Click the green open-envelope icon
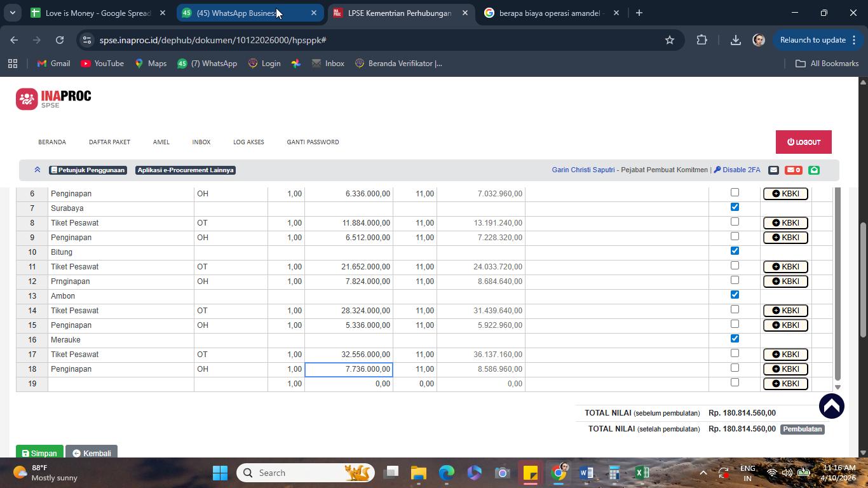Image resolution: width=868 pixels, height=488 pixels. (x=814, y=170)
